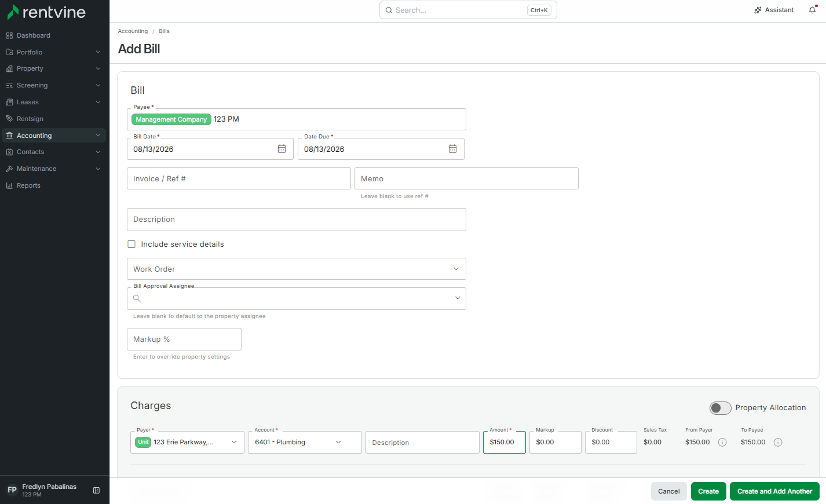Click the charge Markup $0.00 field
Screen dimensions: 826x504
click(555, 442)
